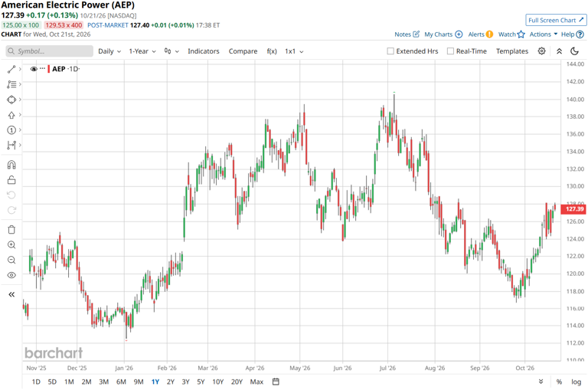Redo the chart action
The image size is (588, 390).
[x=11, y=210]
